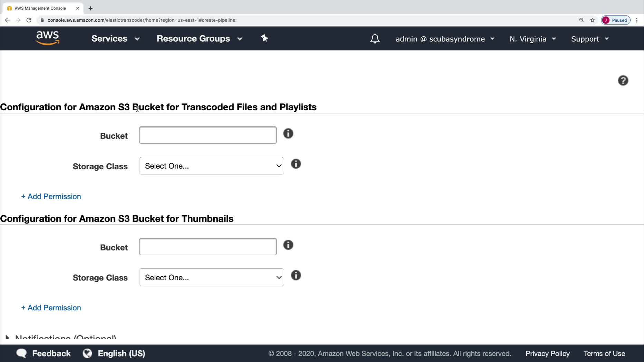
Task: Open Storage Class dropdown for transcoded files
Action: coord(211,166)
